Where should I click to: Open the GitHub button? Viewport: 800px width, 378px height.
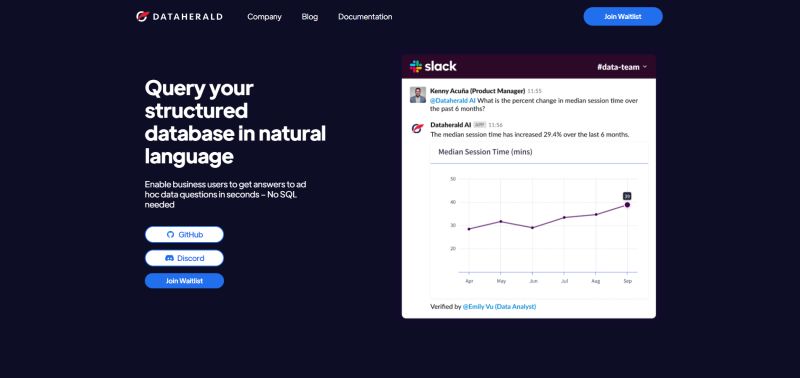(x=184, y=235)
